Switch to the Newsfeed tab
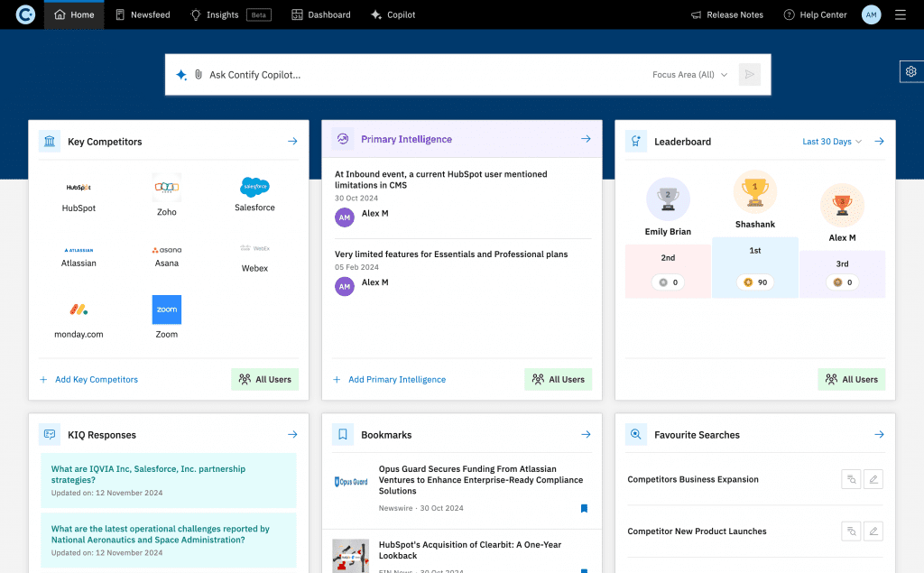Screen dimensions: 924x573 [143, 14]
